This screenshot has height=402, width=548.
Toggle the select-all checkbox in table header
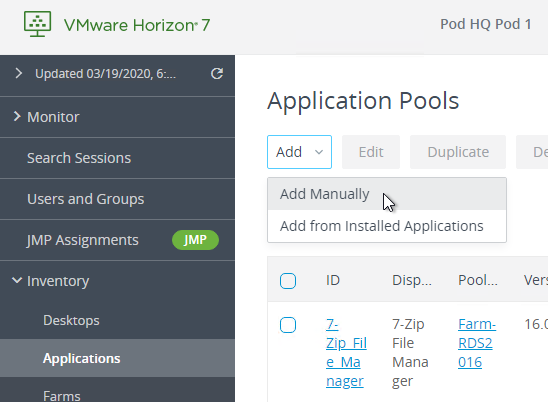[x=288, y=281]
